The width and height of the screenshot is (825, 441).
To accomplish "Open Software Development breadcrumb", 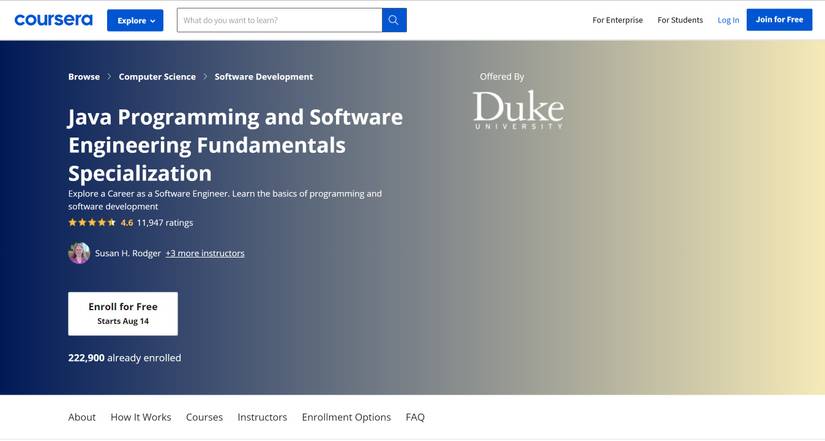I will 264,77.
